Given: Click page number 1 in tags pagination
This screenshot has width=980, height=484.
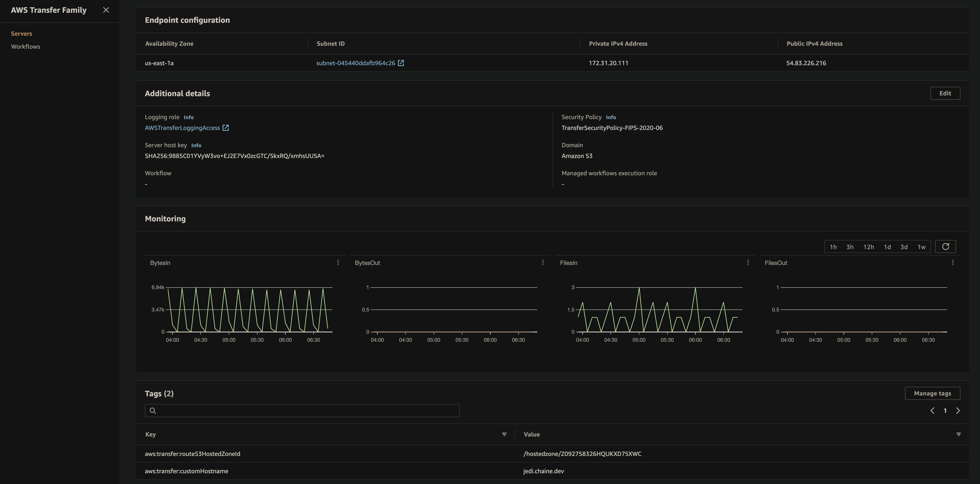Looking at the screenshot, I should [x=945, y=411].
